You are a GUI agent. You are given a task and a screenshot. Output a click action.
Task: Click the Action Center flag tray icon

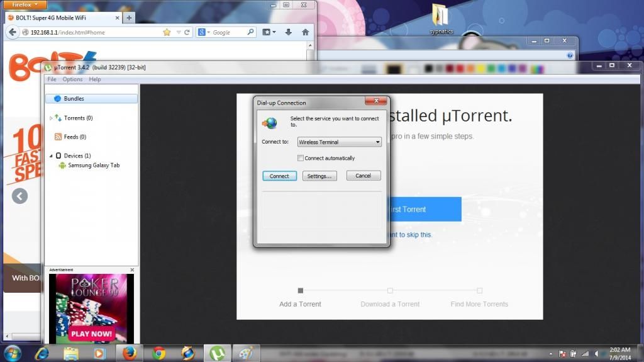point(562,354)
